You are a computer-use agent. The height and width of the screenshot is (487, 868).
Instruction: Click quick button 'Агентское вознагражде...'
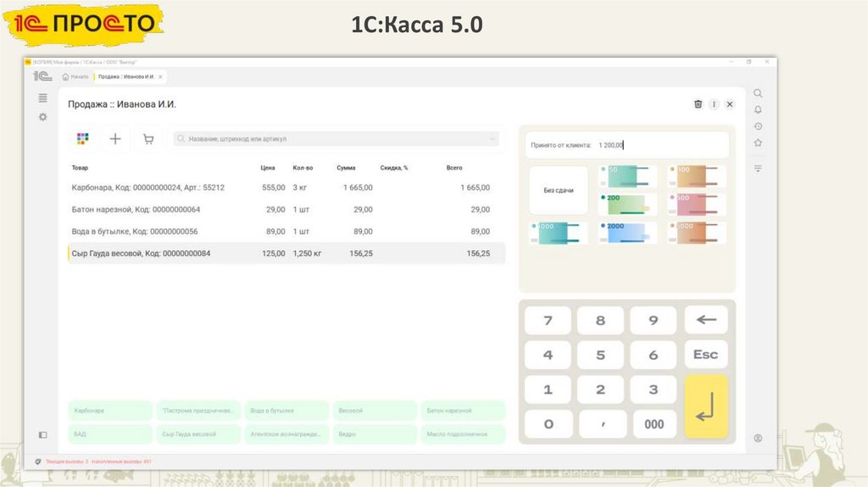[x=287, y=434]
